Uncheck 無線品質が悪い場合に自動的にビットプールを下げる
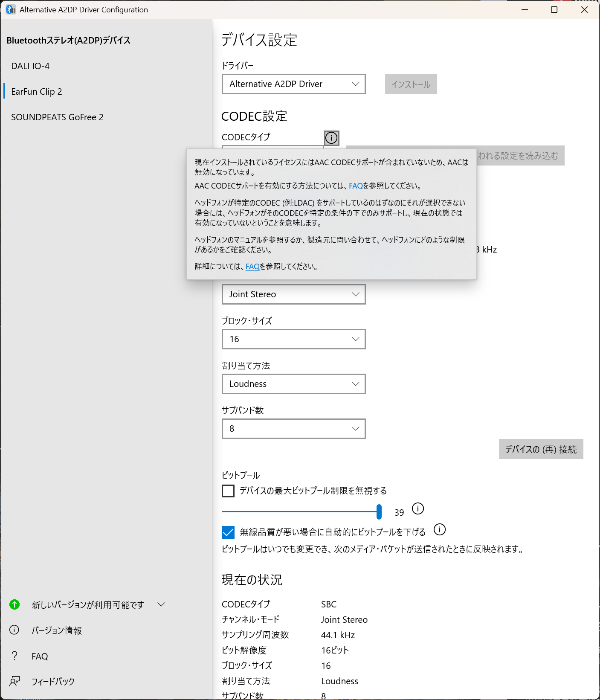This screenshot has height=700, width=600. (228, 532)
